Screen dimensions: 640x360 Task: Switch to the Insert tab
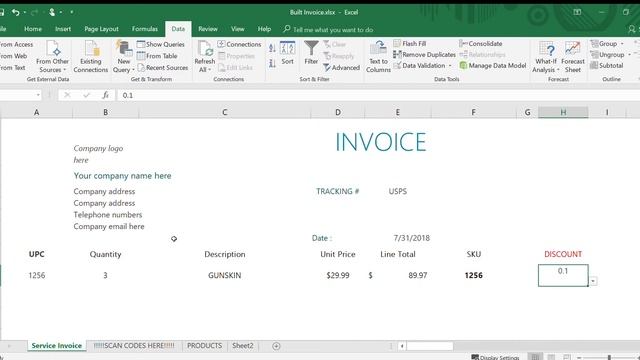point(63,29)
